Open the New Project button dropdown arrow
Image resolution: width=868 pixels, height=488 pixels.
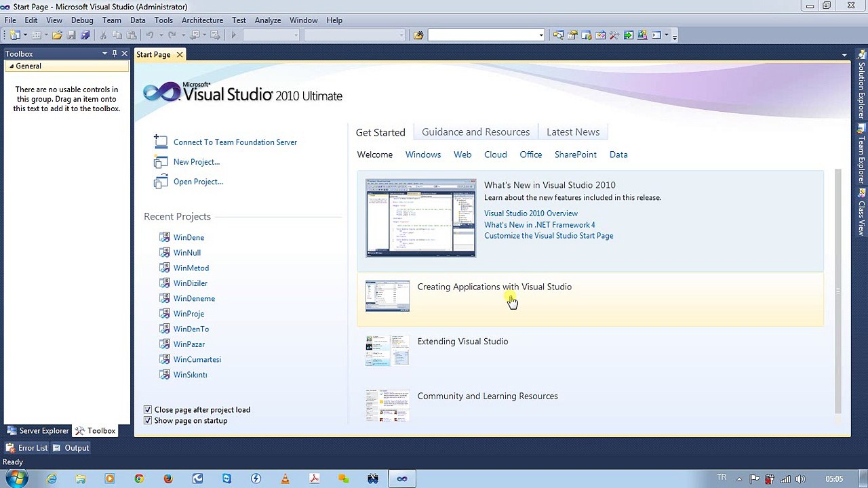pos(25,35)
